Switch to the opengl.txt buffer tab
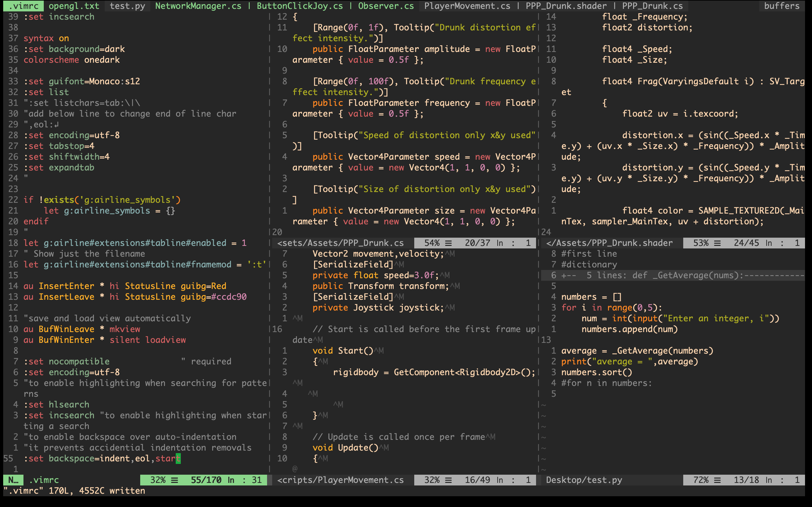This screenshot has width=812, height=507. pyautogui.click(x=74, y=6)
